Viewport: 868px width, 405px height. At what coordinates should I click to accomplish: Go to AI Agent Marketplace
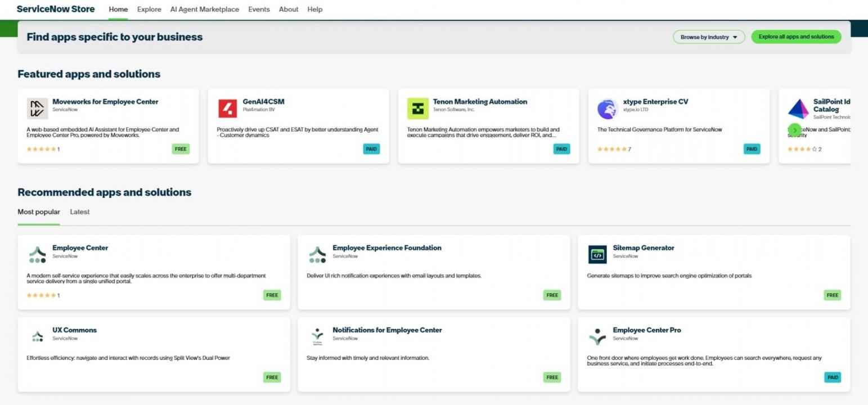point(205,10)
